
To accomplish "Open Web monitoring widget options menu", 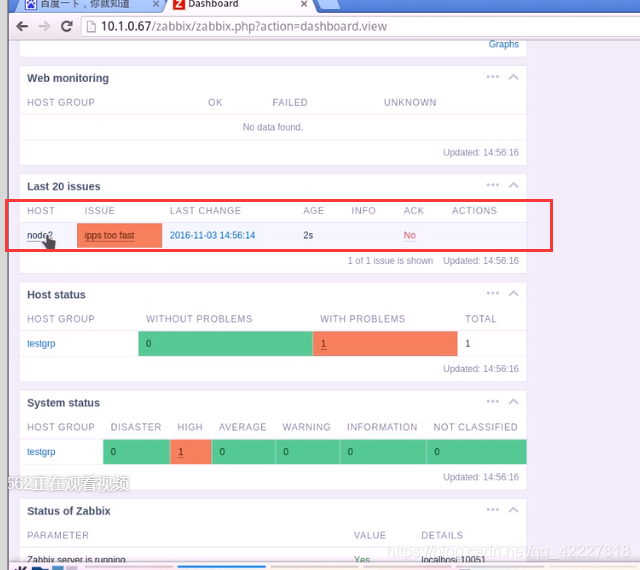I will coord(493,77).
